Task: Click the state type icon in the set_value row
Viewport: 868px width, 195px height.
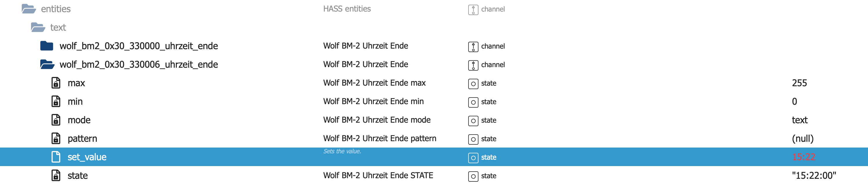Action: pos(473,157)
